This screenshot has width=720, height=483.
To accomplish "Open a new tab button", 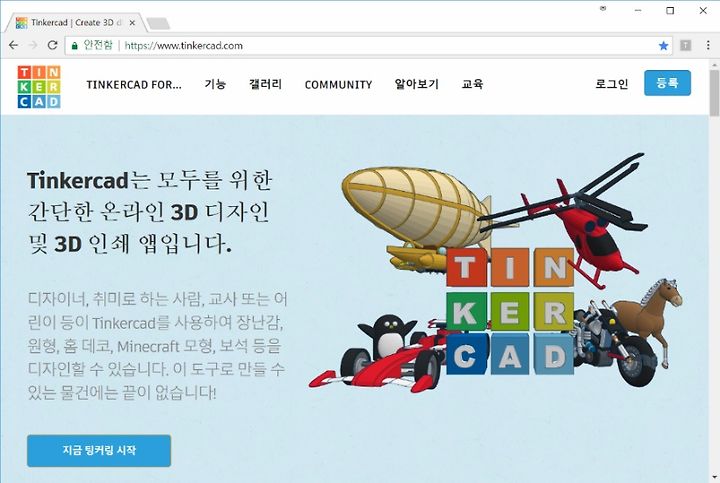I will click(x=158, y=23).
